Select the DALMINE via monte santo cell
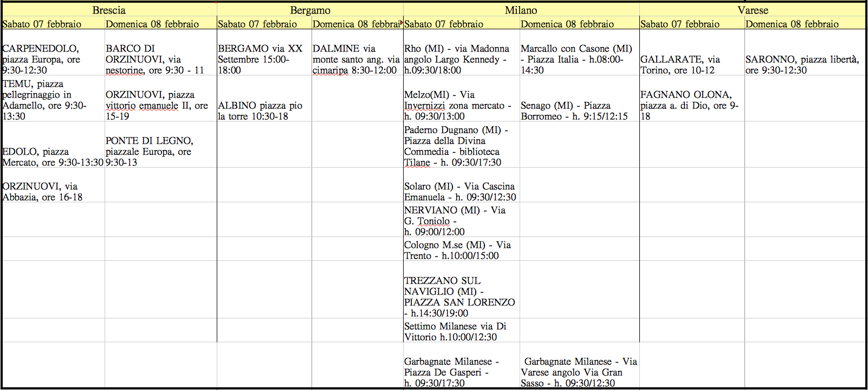868x390 pixels. (x=358, y=53)
